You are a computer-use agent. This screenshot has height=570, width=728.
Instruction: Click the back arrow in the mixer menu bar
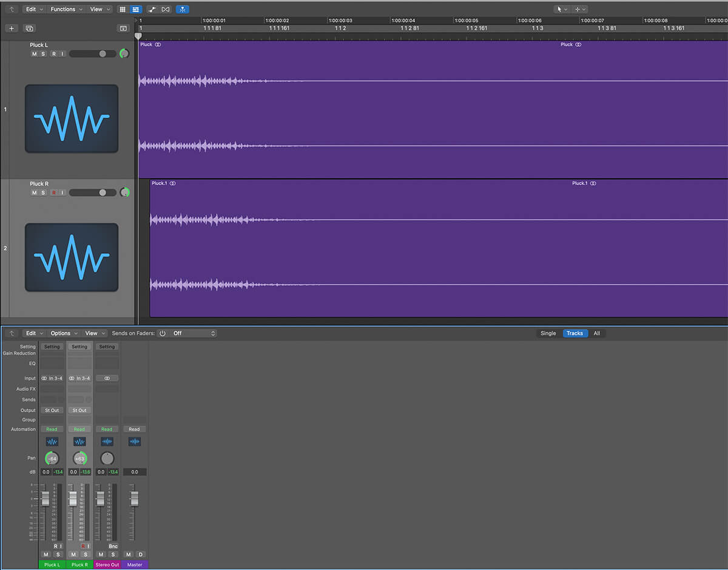[12, 333]
